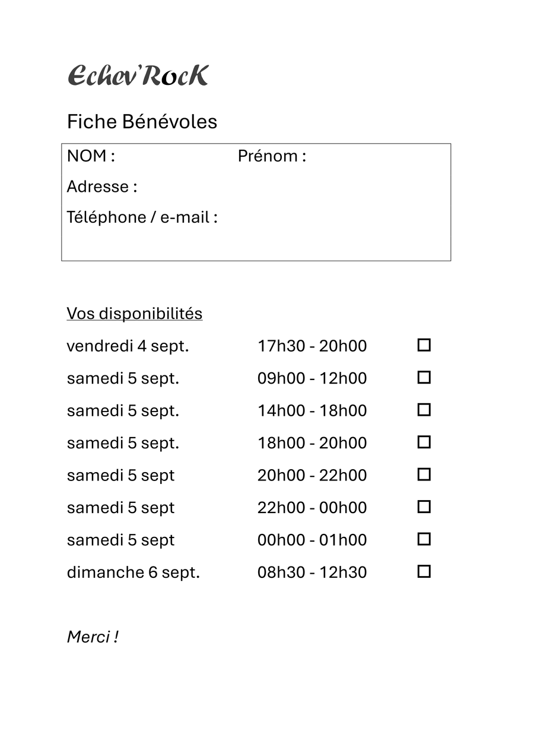
Task: Click the Merci ! text
Action: point(93,637)
